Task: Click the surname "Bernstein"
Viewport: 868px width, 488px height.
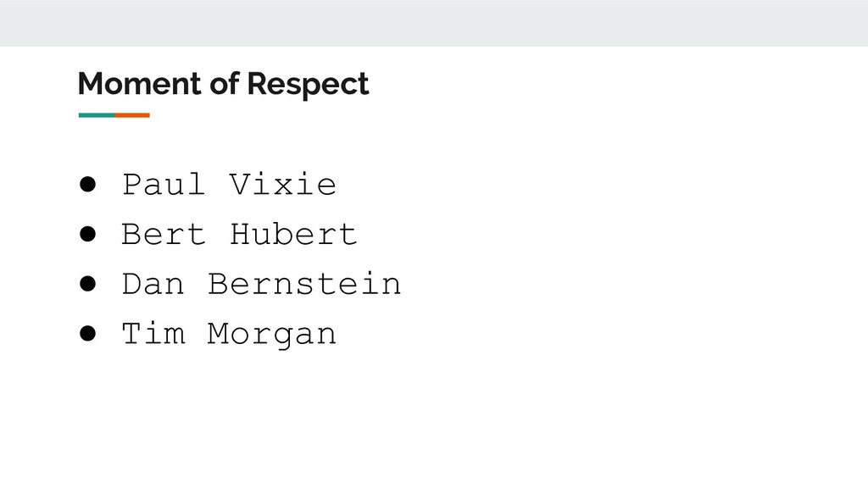Action: [x=304, y=284]
